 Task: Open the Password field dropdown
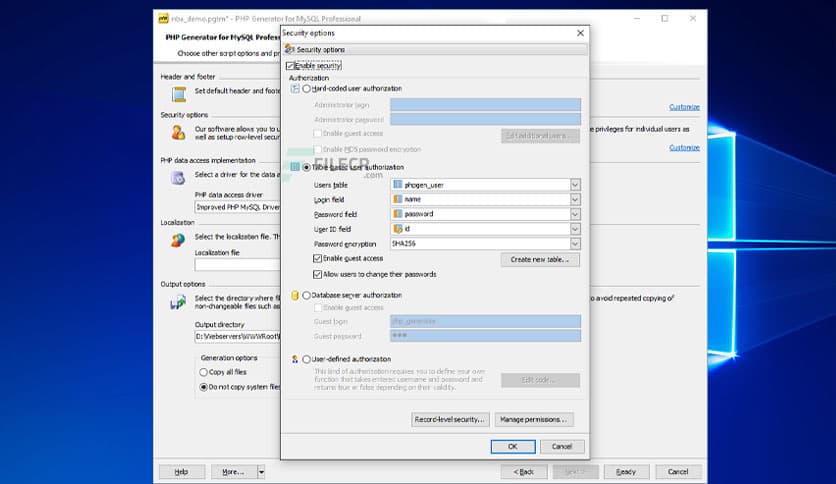pyautogui.click(x=575, y=214)
